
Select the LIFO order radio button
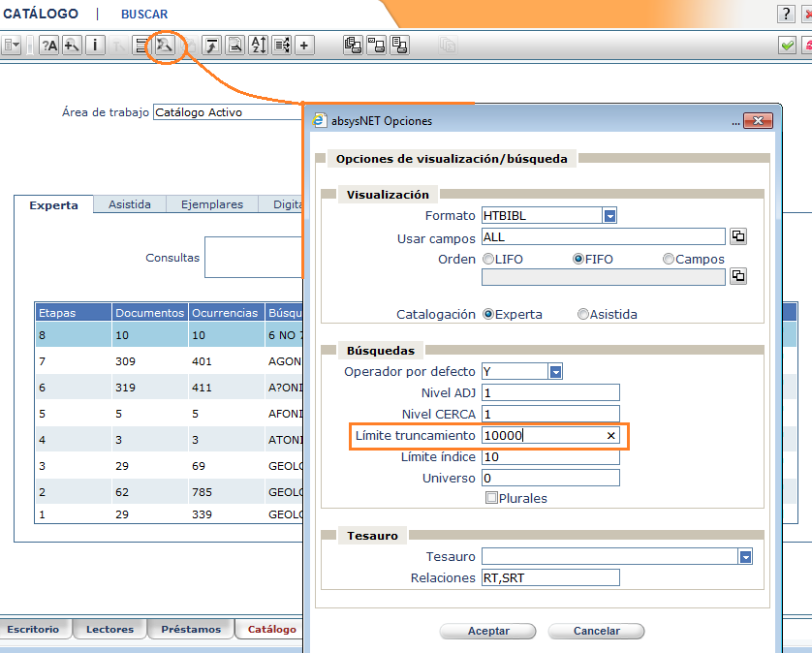click(487, 260)
